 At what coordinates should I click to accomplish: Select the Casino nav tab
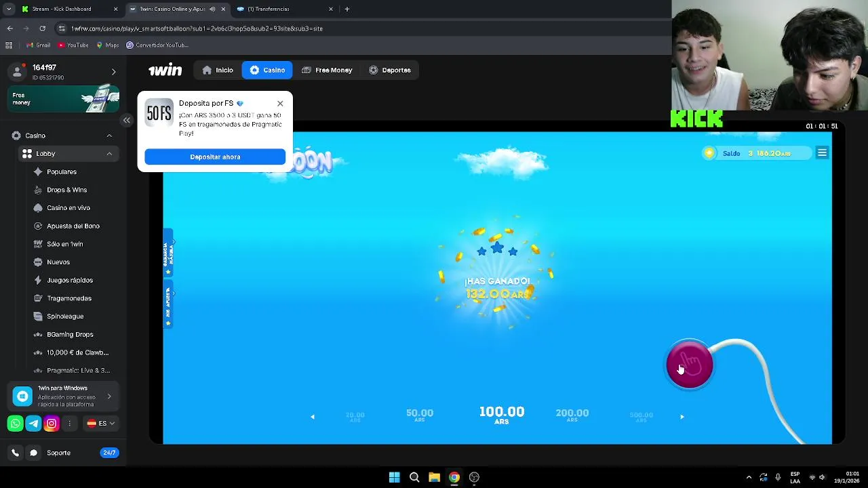tap(267, 70)
